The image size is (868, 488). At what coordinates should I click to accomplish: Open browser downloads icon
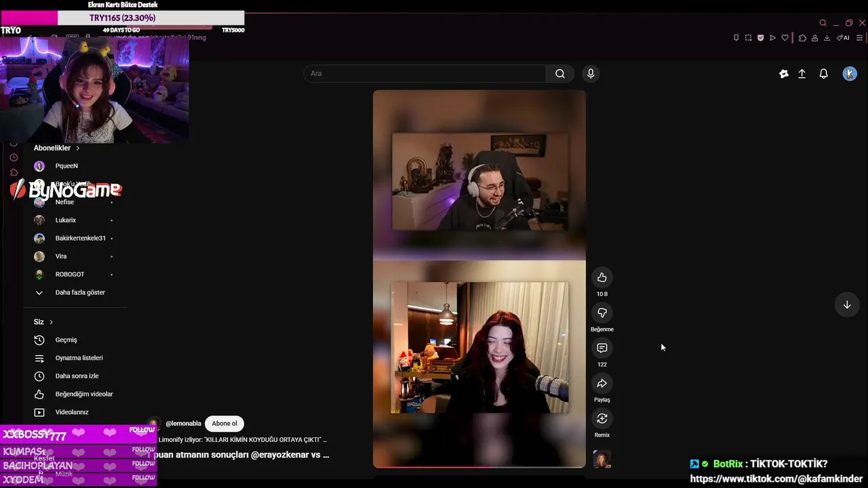point(827,38)
